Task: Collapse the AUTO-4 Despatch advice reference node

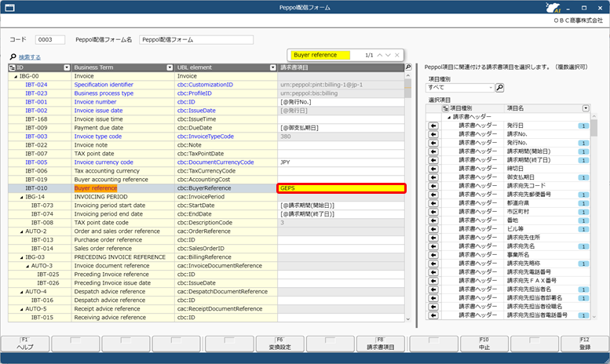Action: click(x=22, y=292)
